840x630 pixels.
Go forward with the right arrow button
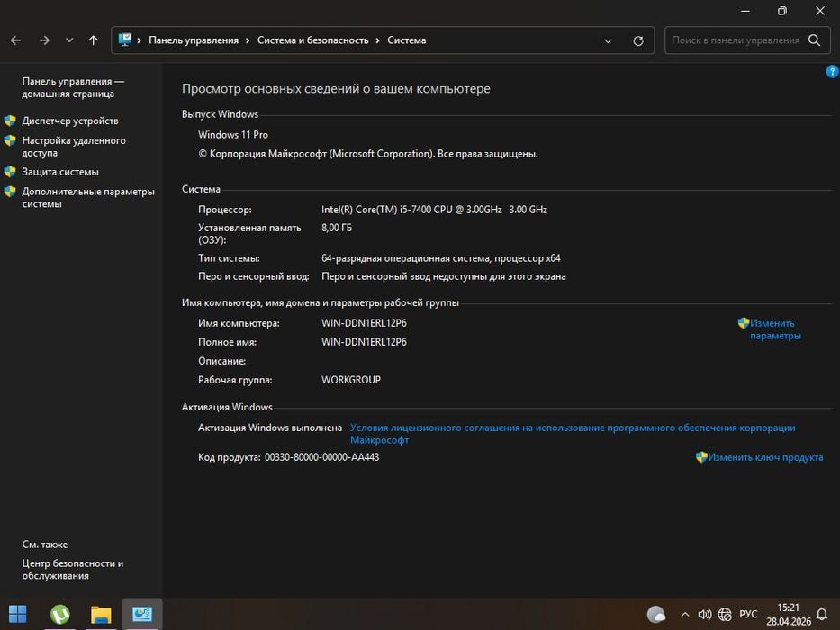44,40
